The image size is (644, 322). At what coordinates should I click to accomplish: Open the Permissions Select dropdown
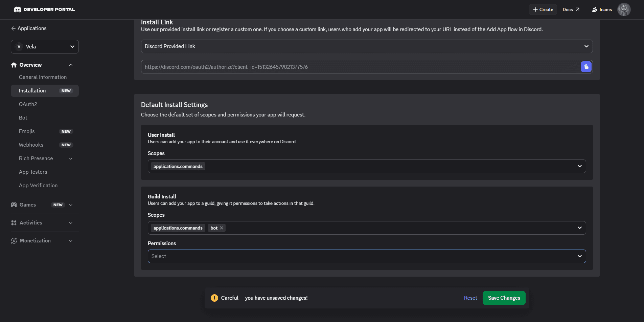pos(367,256)
